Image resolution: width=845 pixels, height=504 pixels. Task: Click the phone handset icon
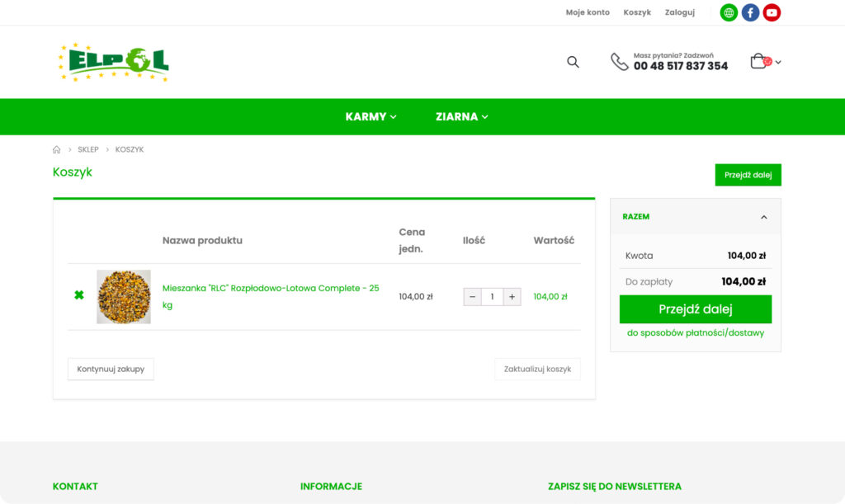pos(619,61)
